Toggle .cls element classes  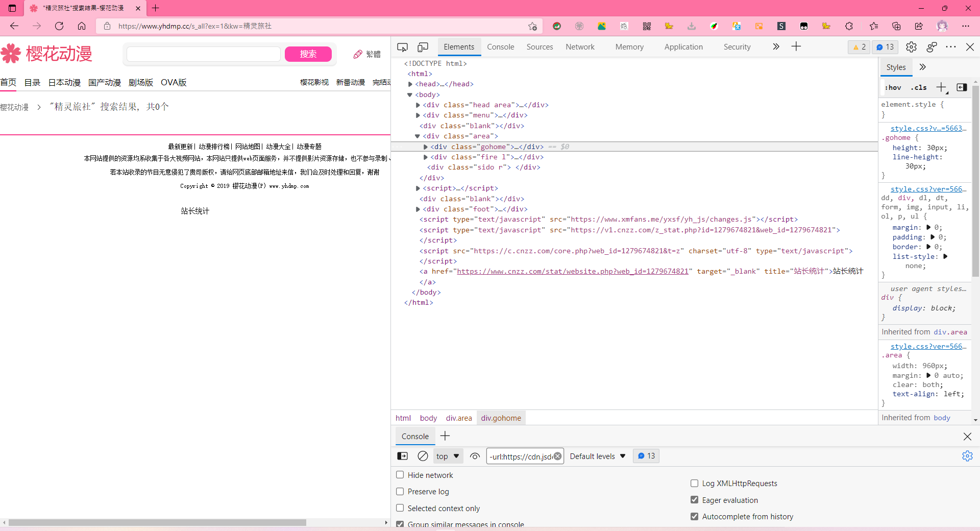click(919, 87)
